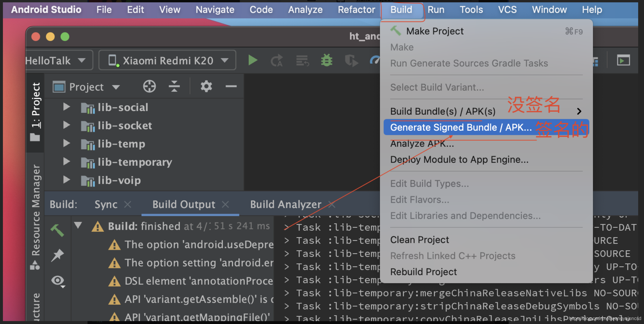Screen dimensions: 644x324
Task: Open the Refactor menu
Action: tap(356, 10)
